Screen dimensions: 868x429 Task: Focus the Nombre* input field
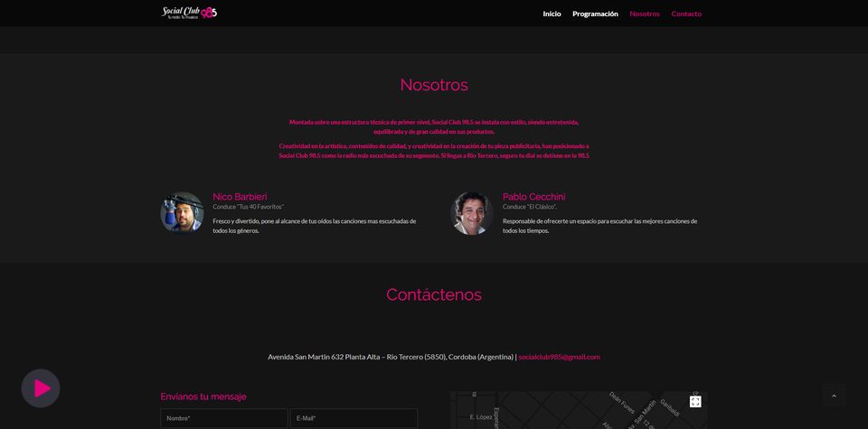pos(223,418)
